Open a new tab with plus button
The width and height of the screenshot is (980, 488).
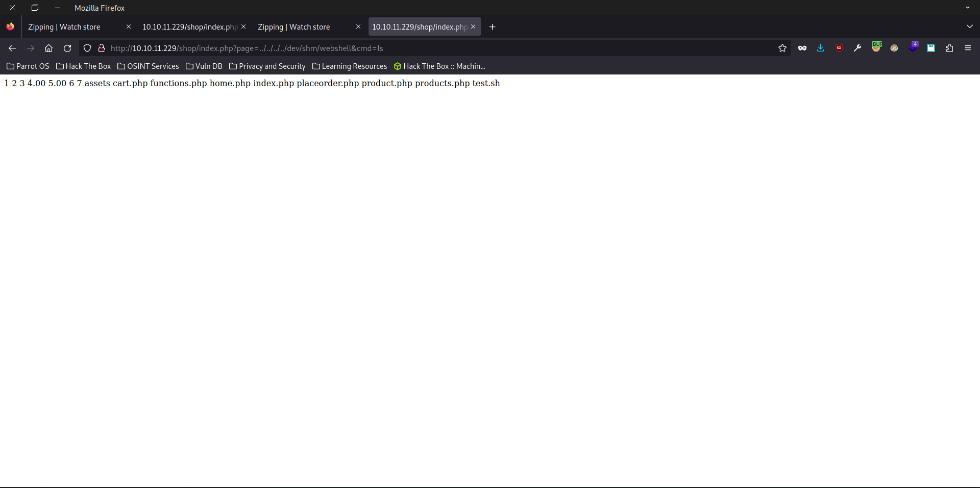coord(492,27)
